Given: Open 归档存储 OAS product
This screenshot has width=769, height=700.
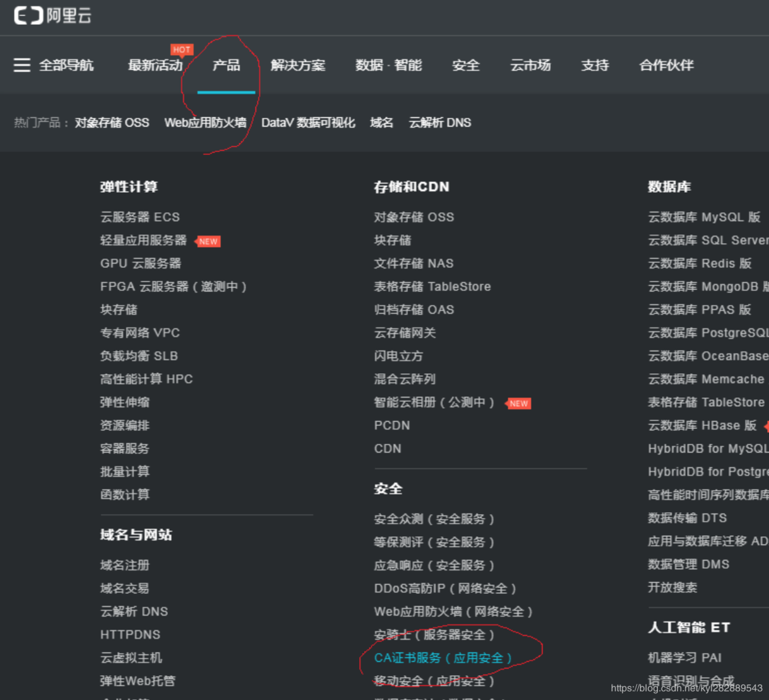Looking at the screenshot, I should coord(414,309).
